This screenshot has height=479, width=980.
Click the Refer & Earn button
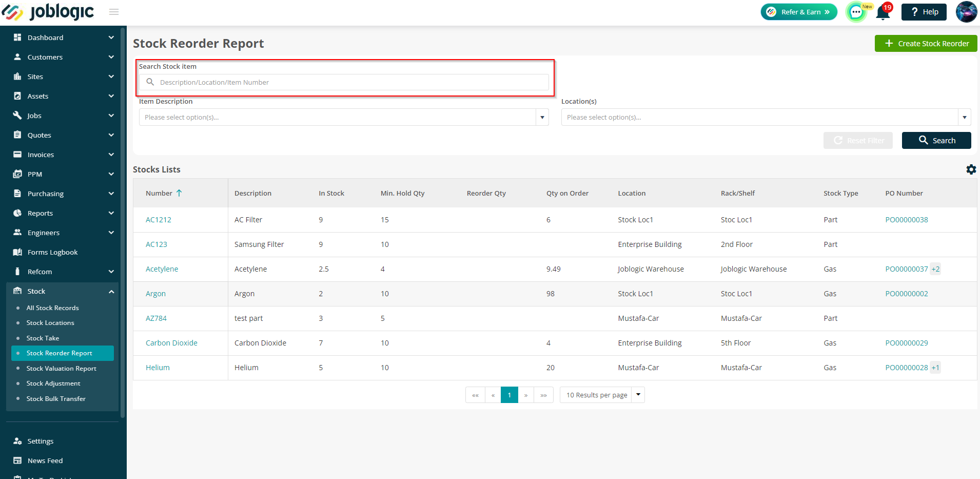point(799,12)
